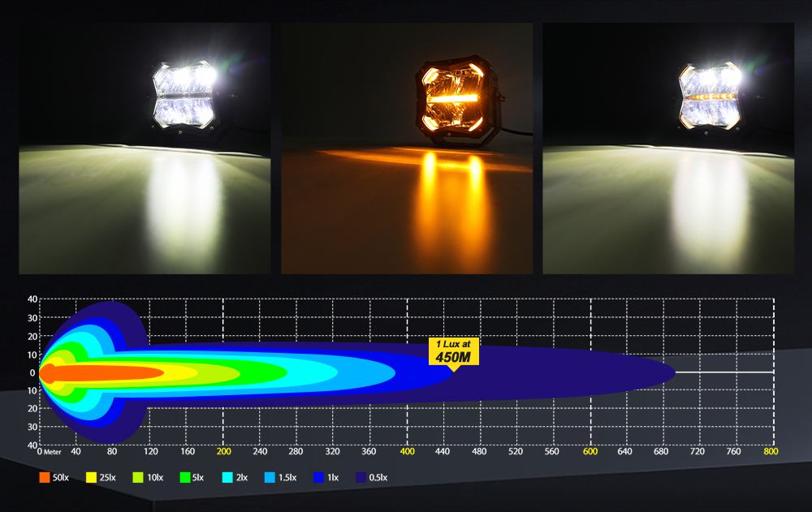Choose the green 5lx legend swatch
812x512 pixels.
(x=184, y=478)
